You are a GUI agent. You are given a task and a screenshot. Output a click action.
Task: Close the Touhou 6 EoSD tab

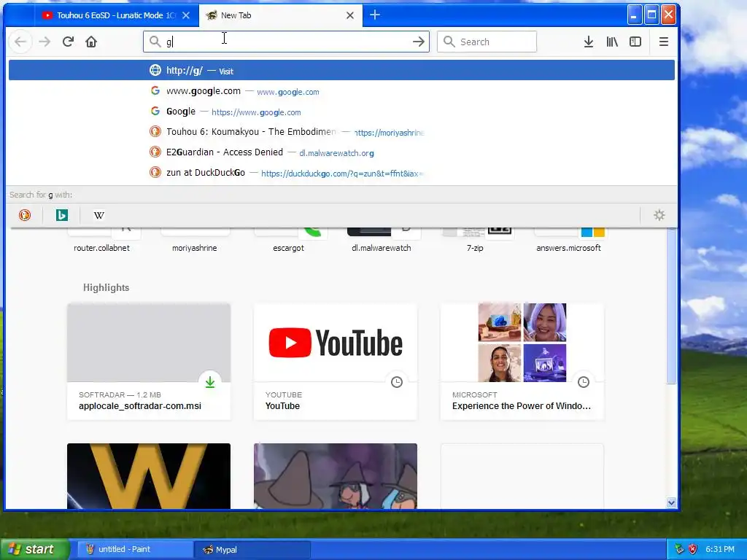coord(186,15)
